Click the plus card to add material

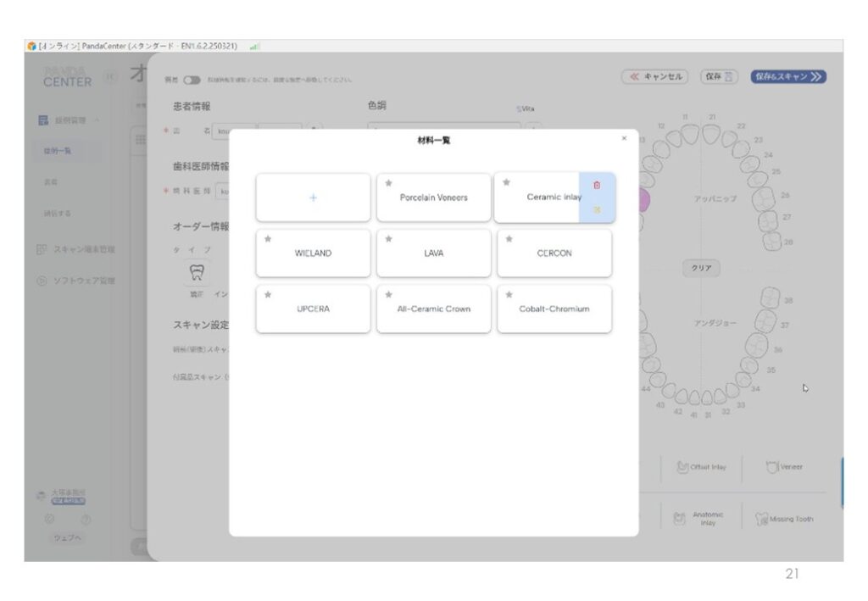(x=313, y=198)
